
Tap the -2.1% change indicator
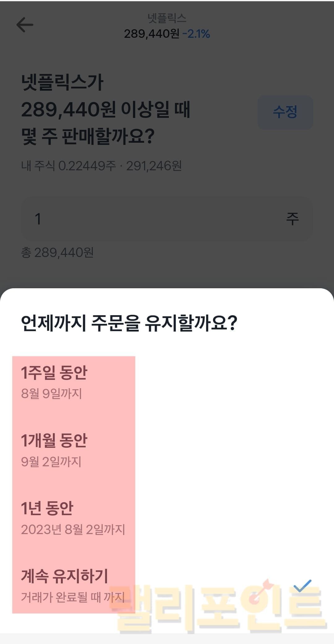coord(196,34)
